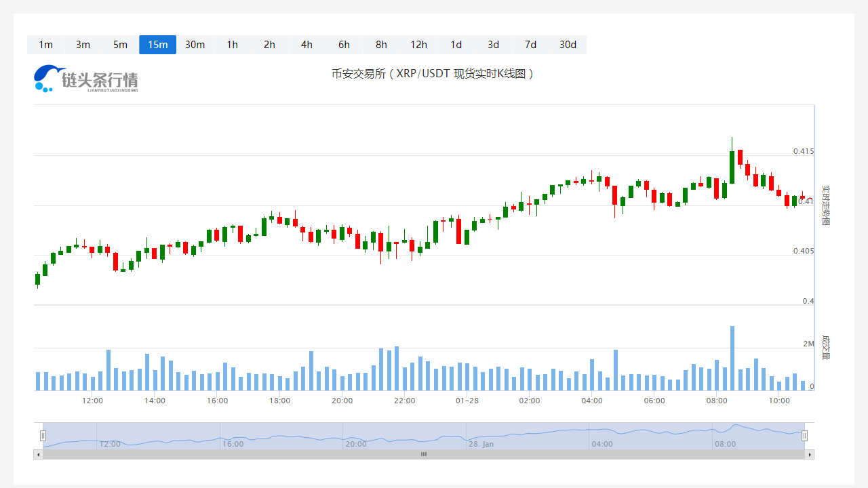
Task: Select the 4h interval tab
Action: click(x=307, y=45)
